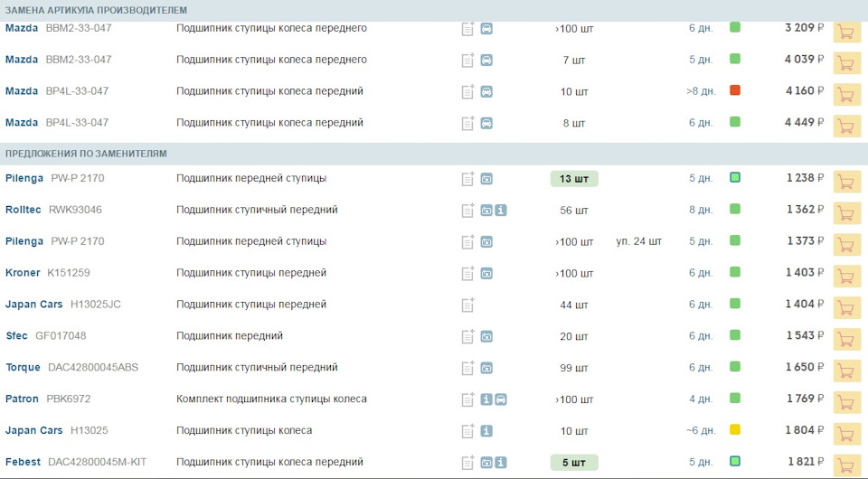
Task: Open car applicability icon for Mazda 3 209 ₽ row
Action: pyautogui.click(x=486, y=29)
